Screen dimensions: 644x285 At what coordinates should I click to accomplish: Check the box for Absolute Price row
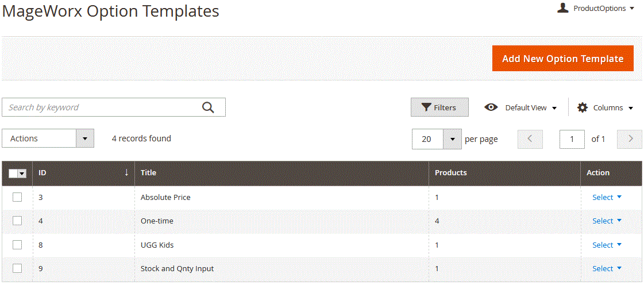(x=17, y=197)
